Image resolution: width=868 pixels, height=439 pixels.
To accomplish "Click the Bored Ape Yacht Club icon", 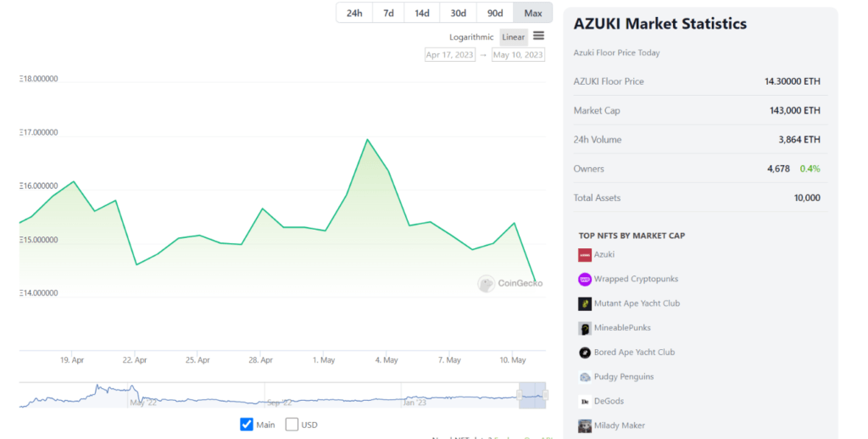I will point(585,352).
